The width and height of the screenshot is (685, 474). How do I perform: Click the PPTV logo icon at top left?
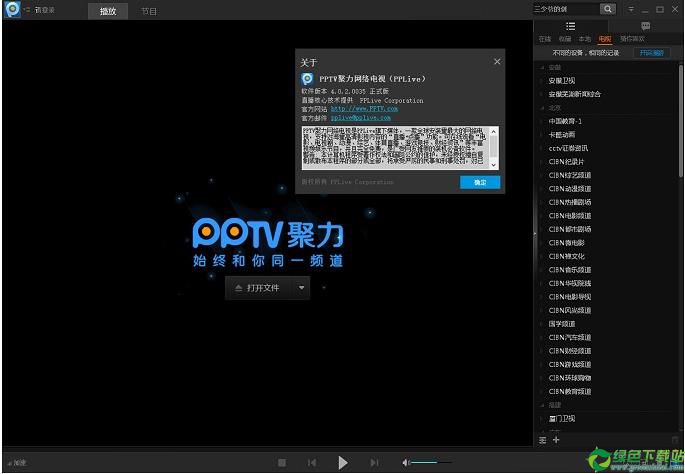point(12,9)
